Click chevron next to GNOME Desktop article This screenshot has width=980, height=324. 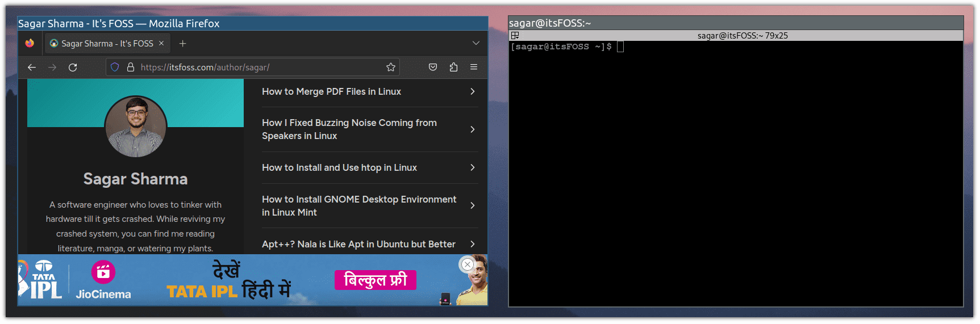(473, 205)
